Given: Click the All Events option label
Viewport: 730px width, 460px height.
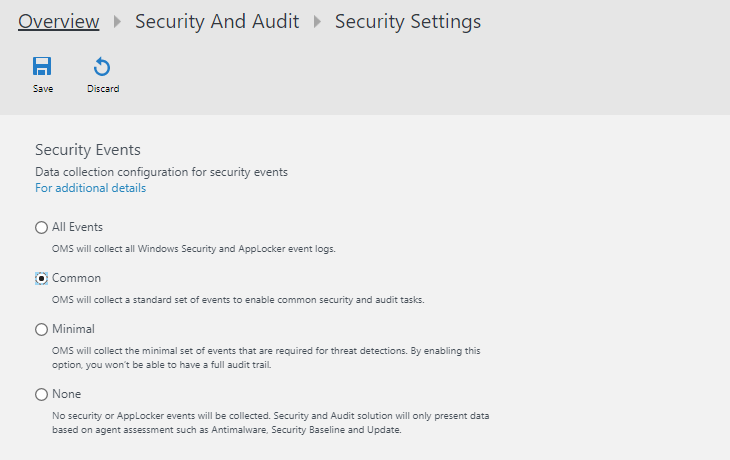Looking at the screenshot, I should pyautogui.click(x=77, y=227).
